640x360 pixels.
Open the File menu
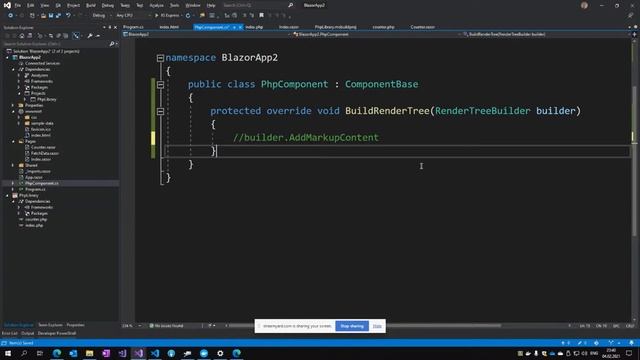pyautogui.click(x=18, y=5)
